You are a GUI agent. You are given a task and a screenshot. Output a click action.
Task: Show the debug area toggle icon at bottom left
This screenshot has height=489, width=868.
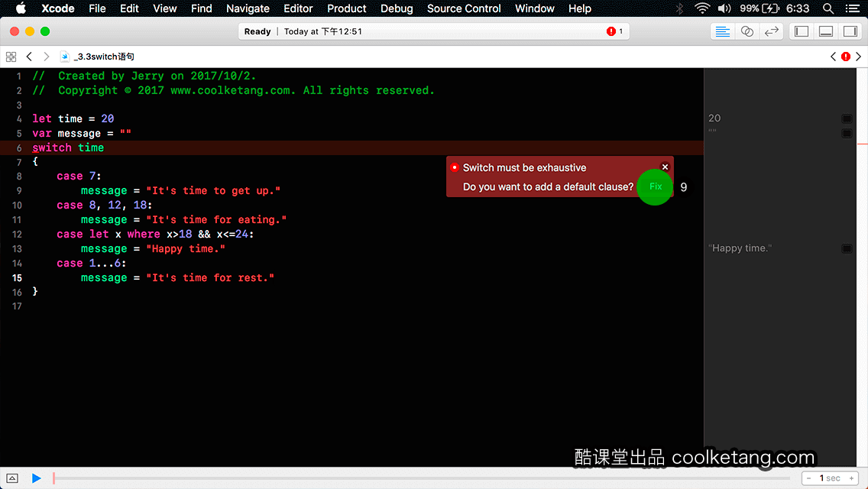pos(12,478)
